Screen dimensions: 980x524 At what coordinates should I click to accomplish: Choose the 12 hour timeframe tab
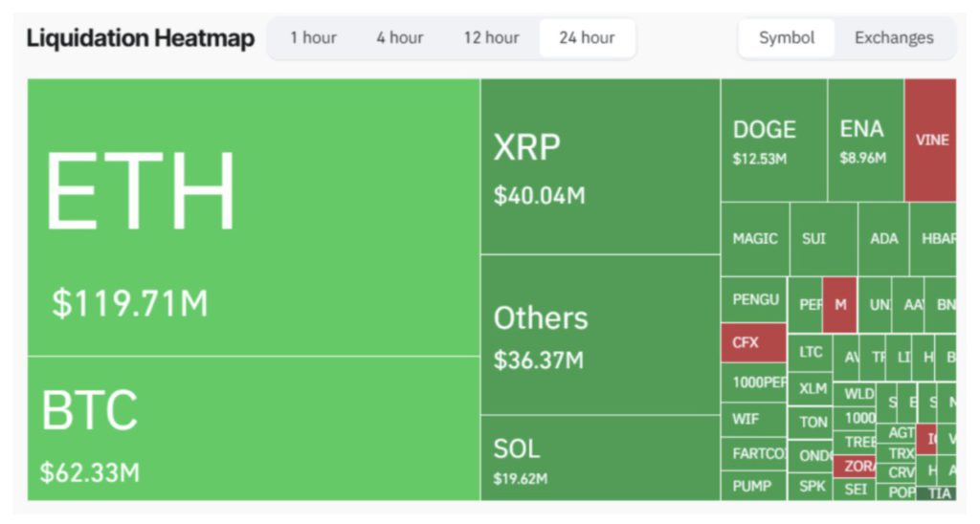pyautogui.click(x=491, y=38)
